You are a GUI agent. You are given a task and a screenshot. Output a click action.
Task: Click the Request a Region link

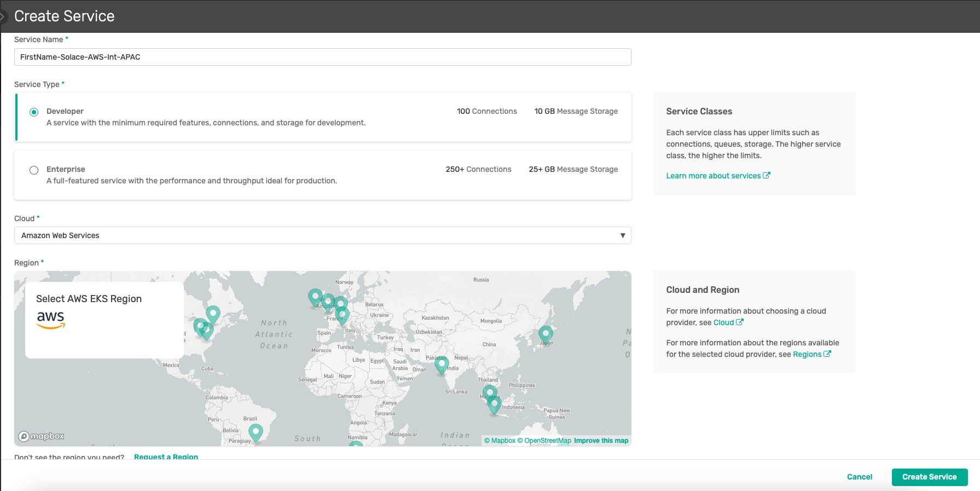coord(166,457)
